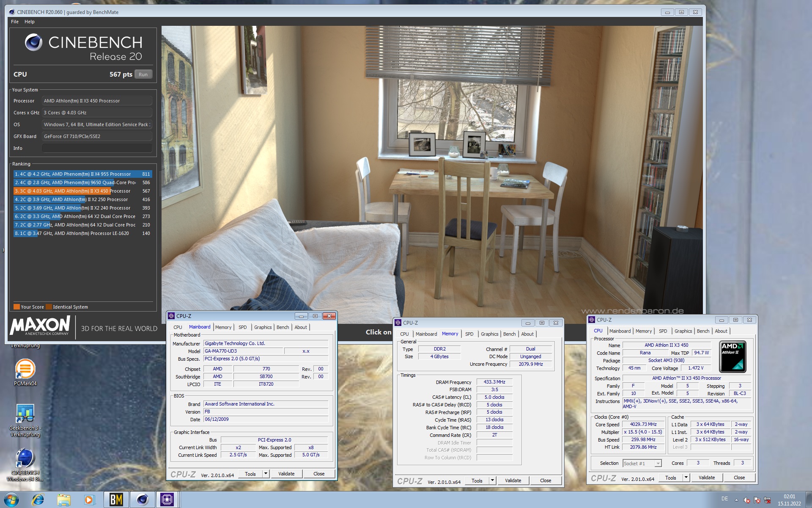
Task: Switch to Bench tab in Mainboard CPU-Z window
Action: click(283, 327)
